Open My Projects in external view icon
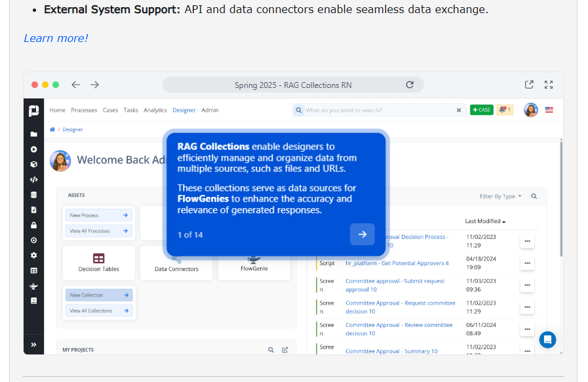The image size is (588, 382). point(285,350)
